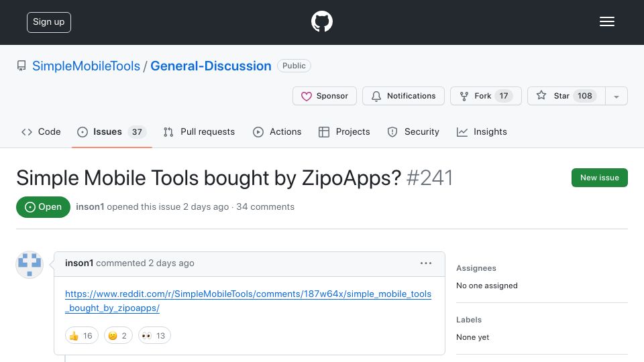Expand the Star lists dropdown arrow
Screen dimensions: 644x362
click(616, 97)
